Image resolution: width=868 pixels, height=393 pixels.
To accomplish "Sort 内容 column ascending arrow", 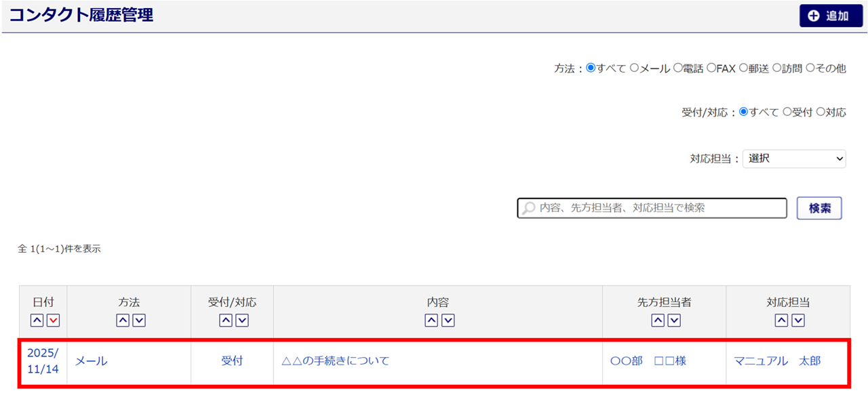I will pos(431,320).
